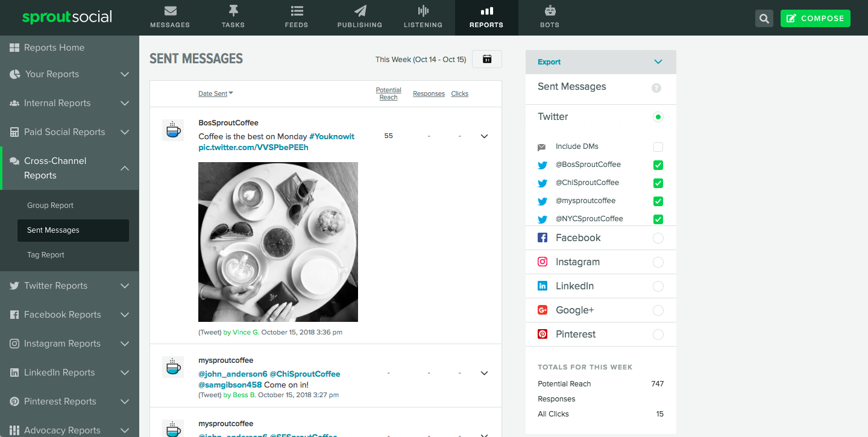Viewport: 868px width, 437px height.
Task: Select the LinkedIn radio button
Action: point(658,286)
